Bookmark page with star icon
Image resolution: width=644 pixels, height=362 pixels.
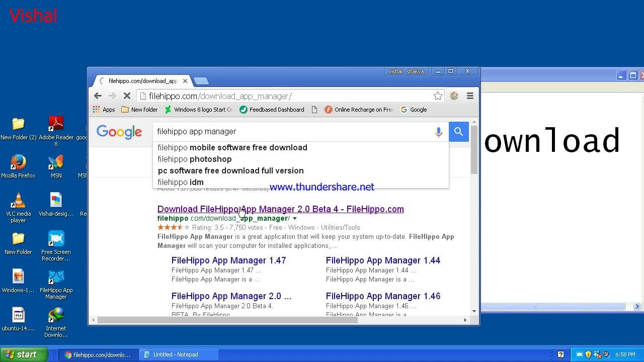tap(438, 96)
